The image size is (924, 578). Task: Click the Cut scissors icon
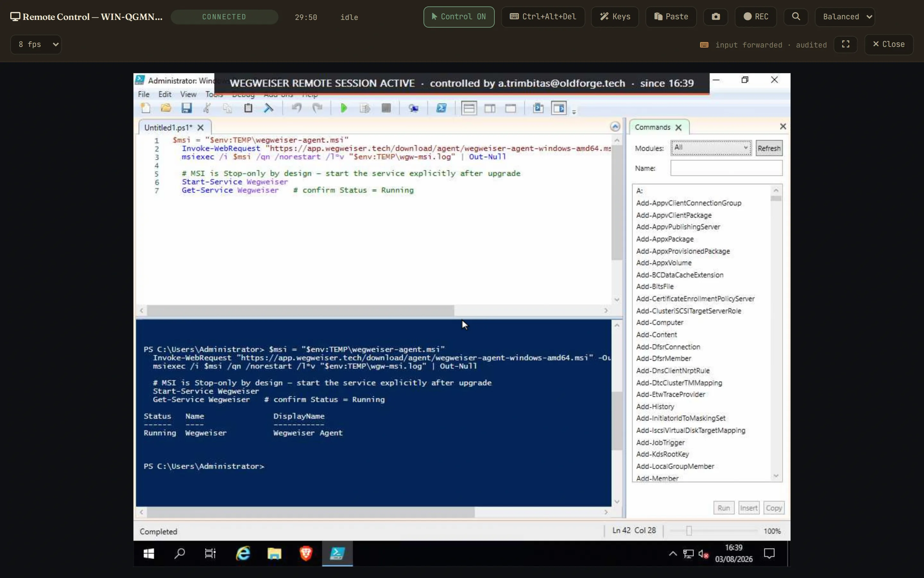(207, 108)
